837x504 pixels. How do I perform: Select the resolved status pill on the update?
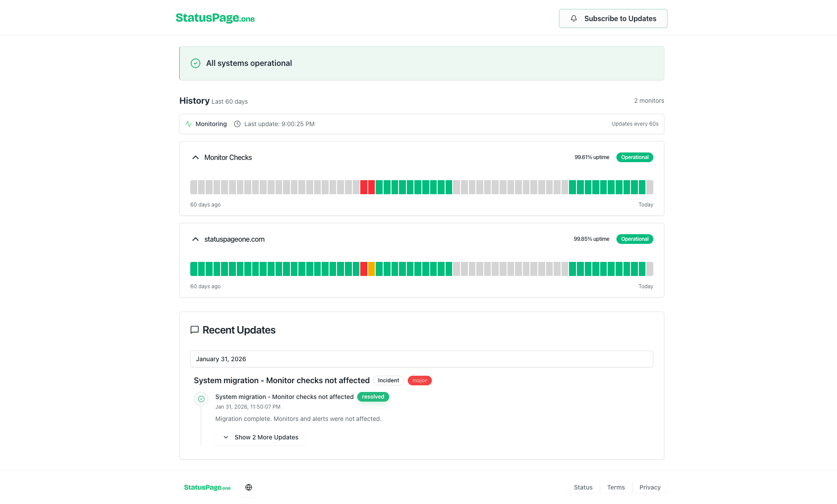(373, 396)
